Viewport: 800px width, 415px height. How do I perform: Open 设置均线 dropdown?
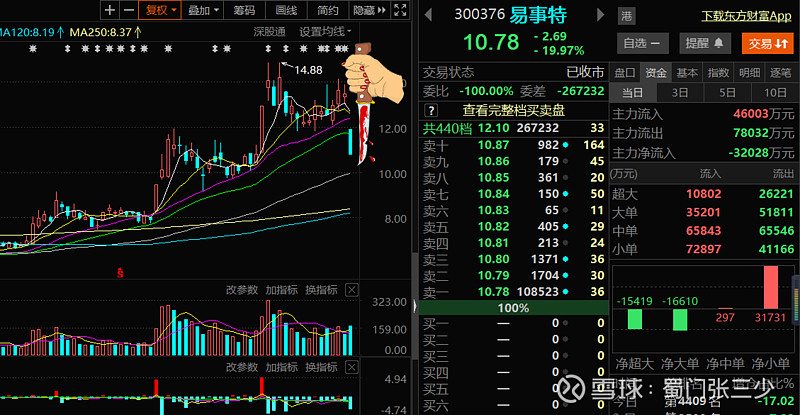tap(325, 32)
